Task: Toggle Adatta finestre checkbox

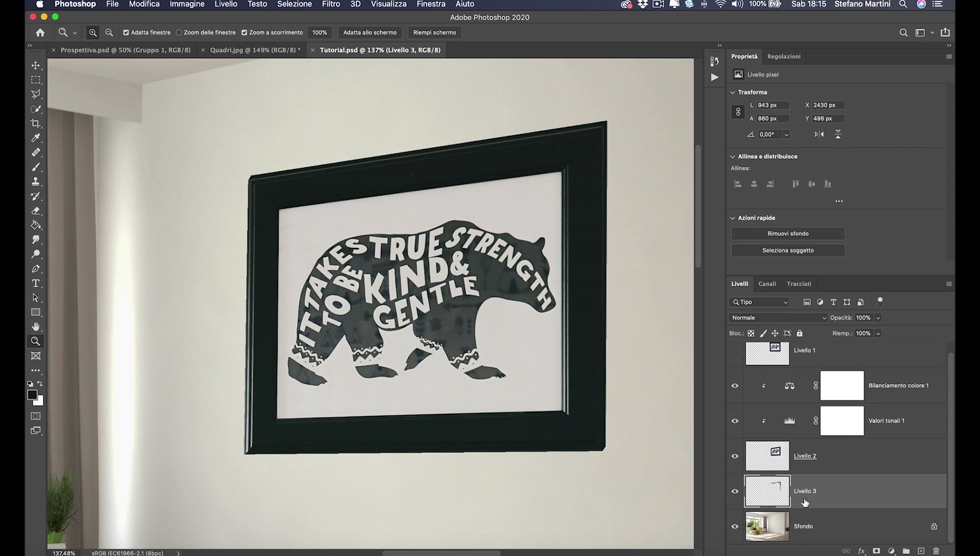Action: click(126, 33)
